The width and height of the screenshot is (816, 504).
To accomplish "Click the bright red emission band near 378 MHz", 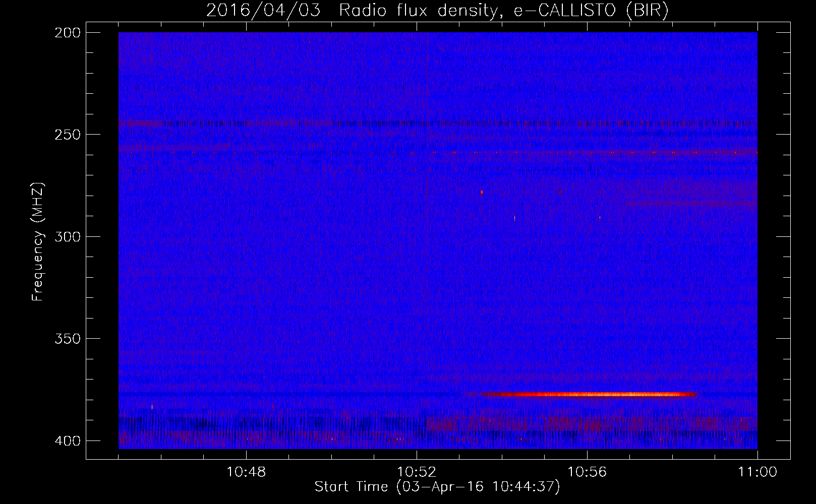I will pyautogui.click(x=588, y=394).
